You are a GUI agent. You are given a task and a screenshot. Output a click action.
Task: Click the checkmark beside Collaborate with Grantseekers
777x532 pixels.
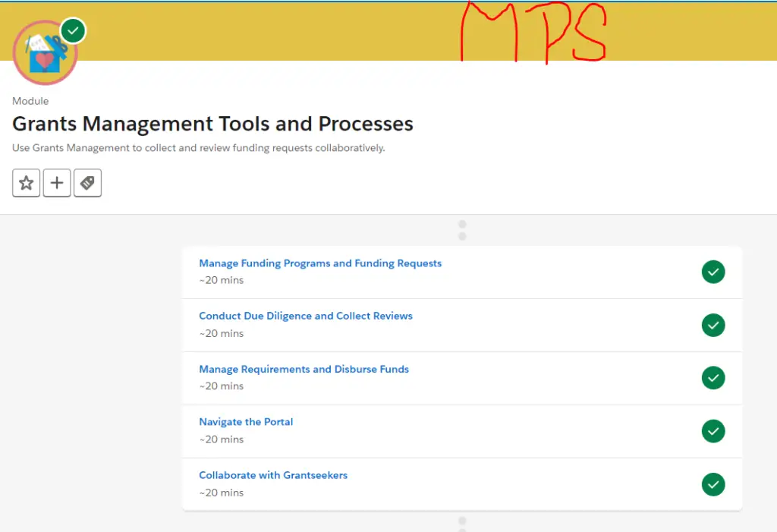[x=713, y=484]
